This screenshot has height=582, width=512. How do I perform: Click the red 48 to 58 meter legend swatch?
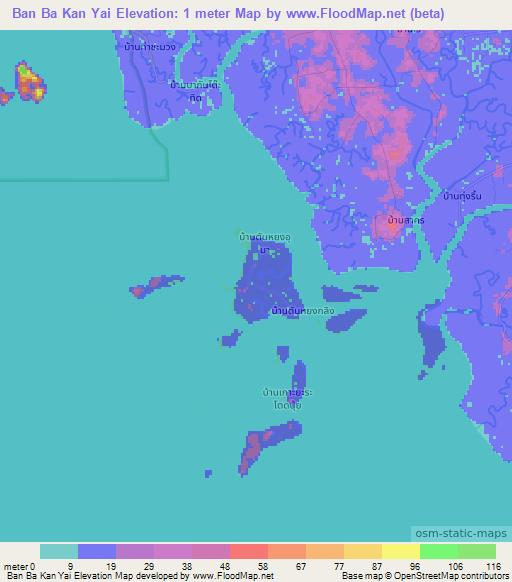coord(249,551)
